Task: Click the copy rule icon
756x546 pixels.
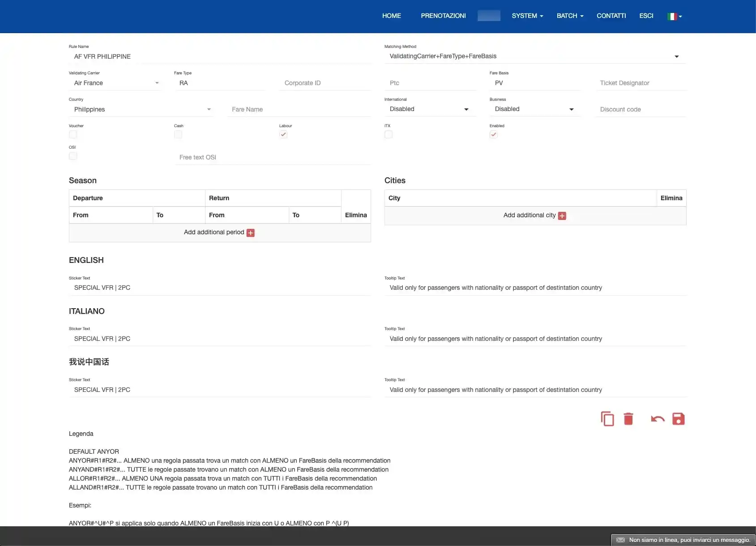Action: pyautogui.click(x=607, y=419)
